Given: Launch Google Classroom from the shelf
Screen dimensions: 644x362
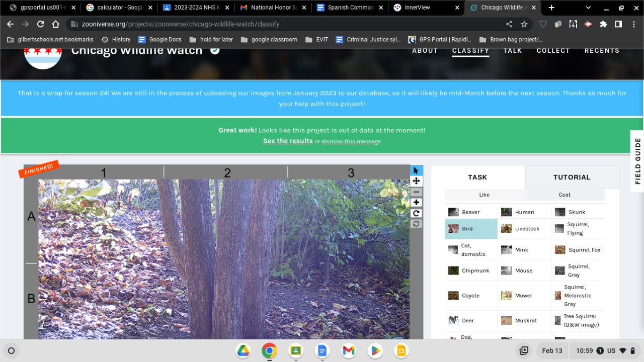Looking at the screenshot, I should pos(295,351).
